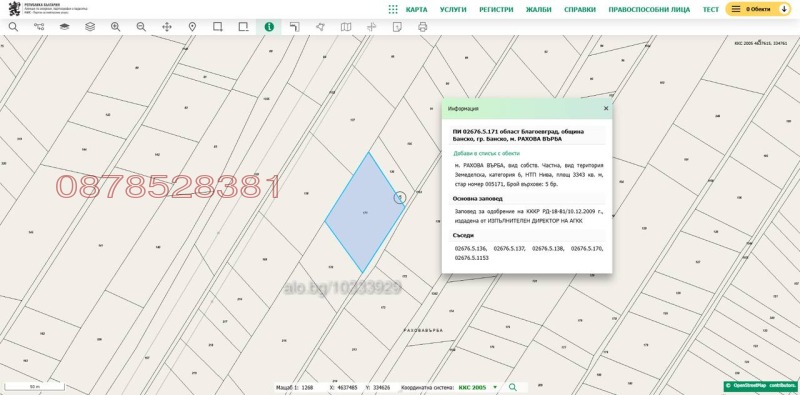The width and height of the screenshot is (800, 395).
Task: Click the coordinate search magnifier at bottom
Action: (513, 388)
